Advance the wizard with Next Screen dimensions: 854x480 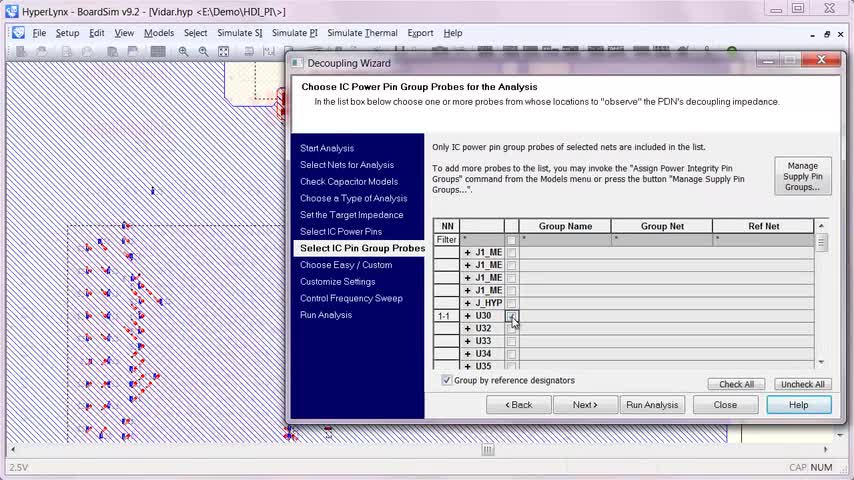point(585,405)
